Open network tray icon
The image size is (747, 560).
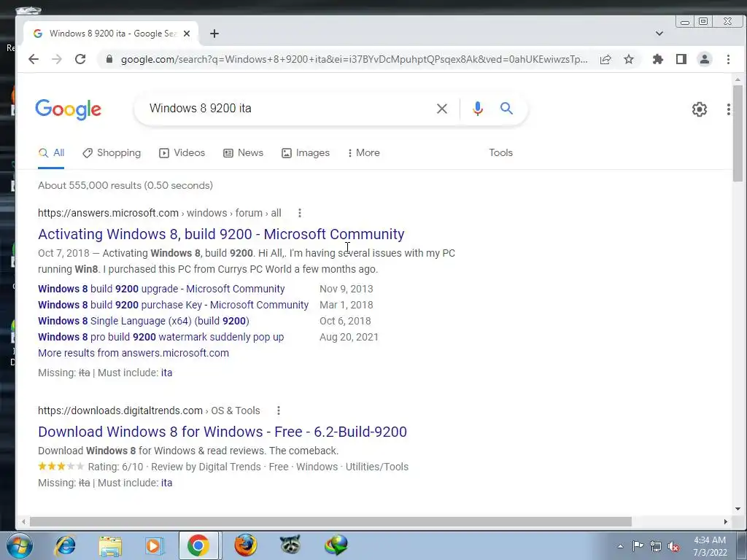[x=656, y=546]
